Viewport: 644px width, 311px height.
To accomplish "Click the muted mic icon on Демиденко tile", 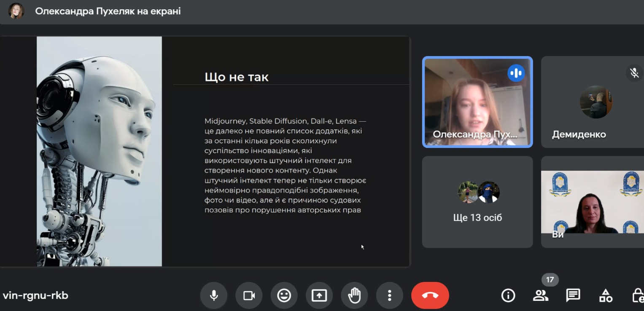I will 634,73.
